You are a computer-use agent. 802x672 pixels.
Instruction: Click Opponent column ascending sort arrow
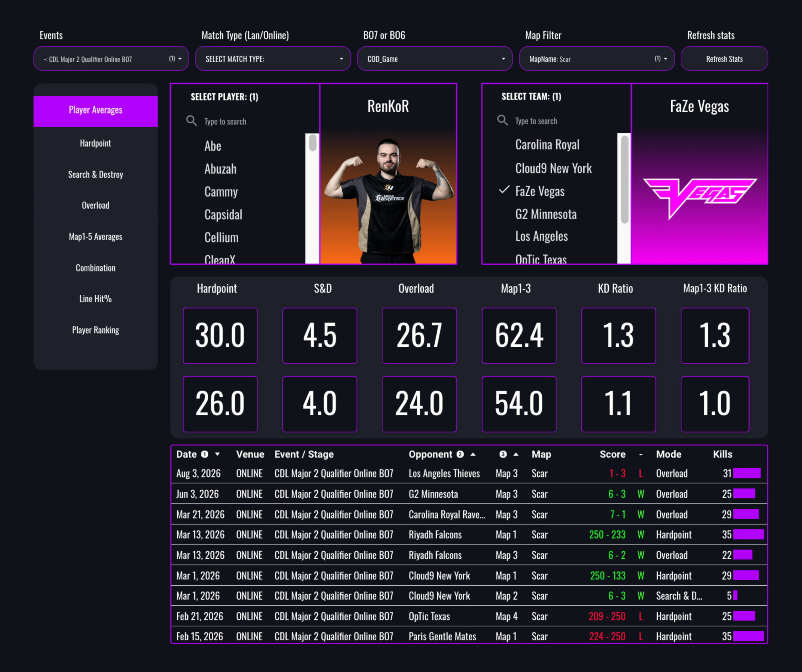pos(473,454)
